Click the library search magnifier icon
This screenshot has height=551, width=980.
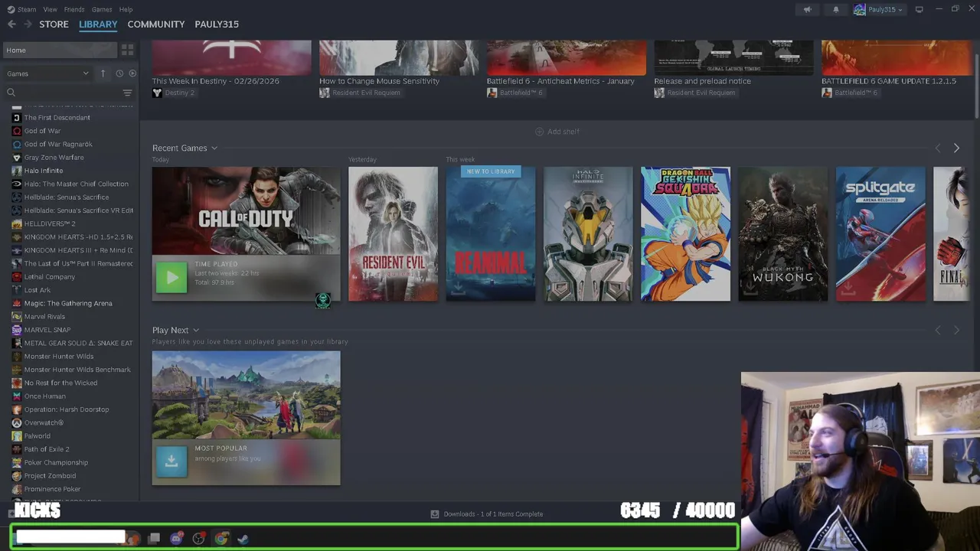[11, 93]
